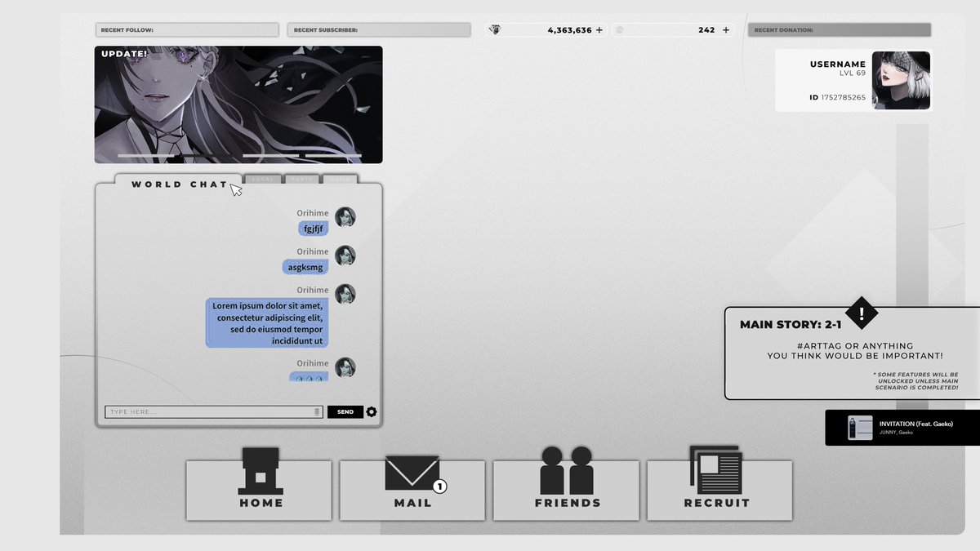The height and width of the screenshot is (551, 980).
Task: Click the Mail envelope icon
Action: tap(412, 473)
